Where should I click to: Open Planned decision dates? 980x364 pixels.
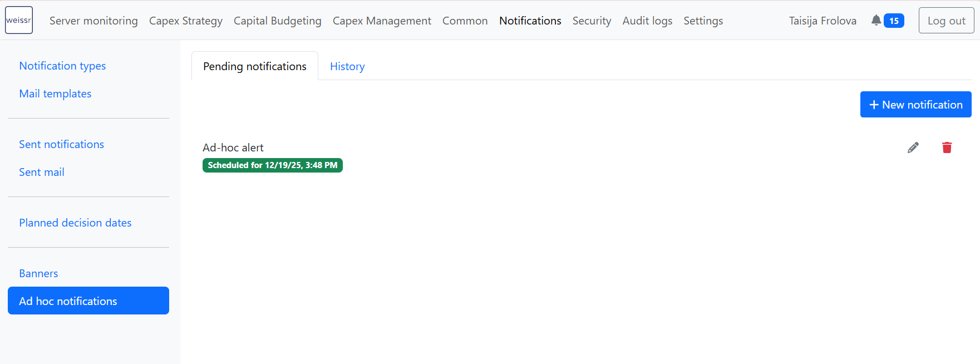coord(75,223)
